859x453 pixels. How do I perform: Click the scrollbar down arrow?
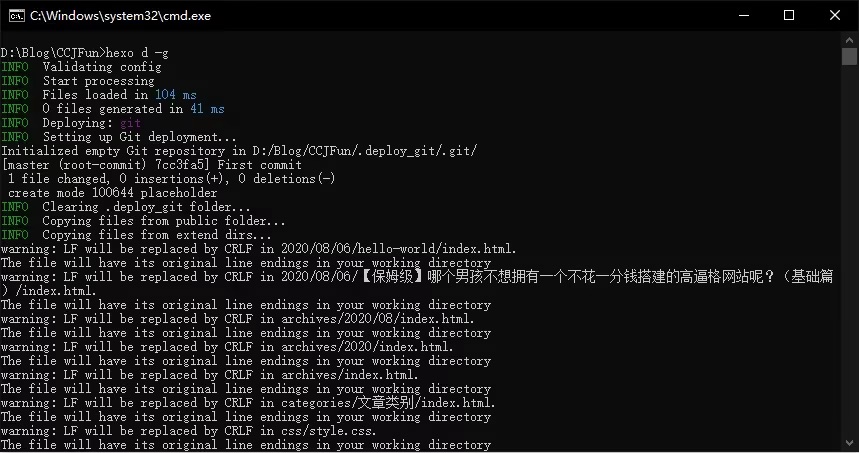(850, 445)
